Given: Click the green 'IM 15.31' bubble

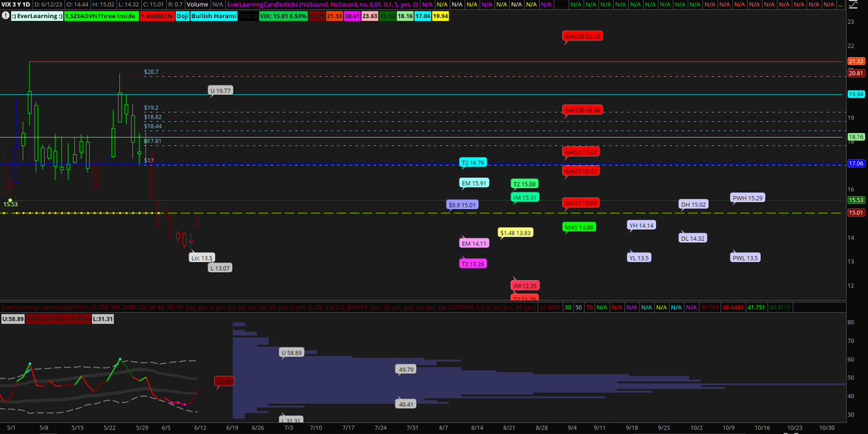Looking at the screenshot, I should (x=524, y=197).
